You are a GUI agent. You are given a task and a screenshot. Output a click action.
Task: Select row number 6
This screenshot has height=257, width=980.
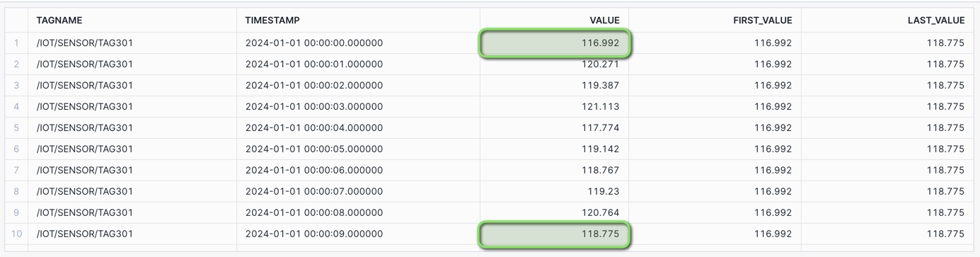tap(16, 149)
